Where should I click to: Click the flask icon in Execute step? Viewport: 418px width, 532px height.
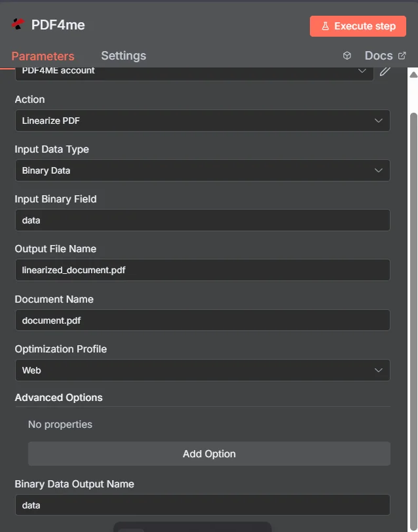(x=325, y=26)
